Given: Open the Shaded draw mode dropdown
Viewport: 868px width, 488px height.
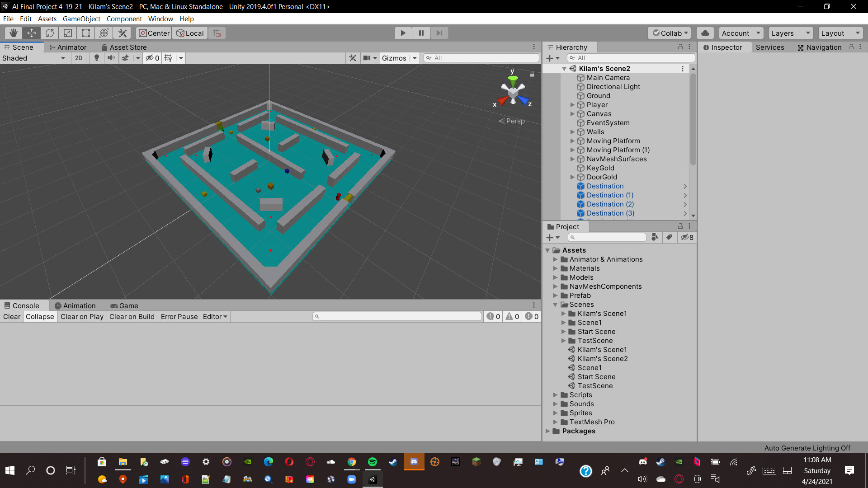Looking at the screenshot, I should [x=34, y=58].
